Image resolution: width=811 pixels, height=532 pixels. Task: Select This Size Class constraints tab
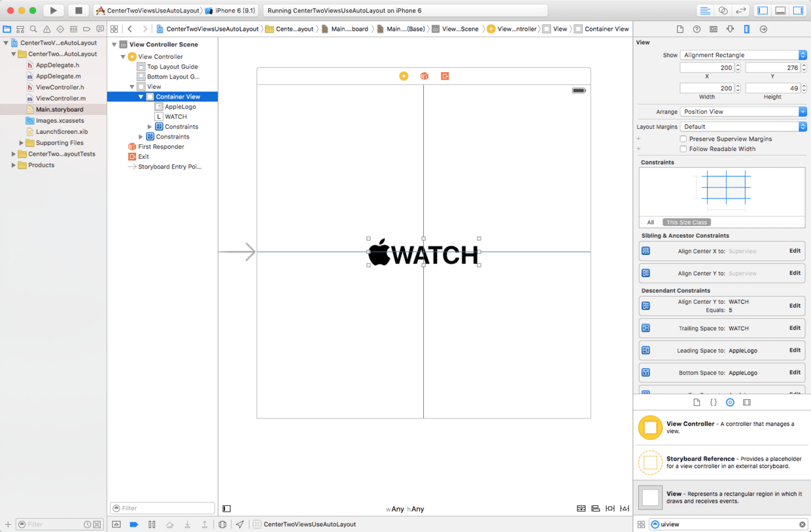(x=687, y=222)
